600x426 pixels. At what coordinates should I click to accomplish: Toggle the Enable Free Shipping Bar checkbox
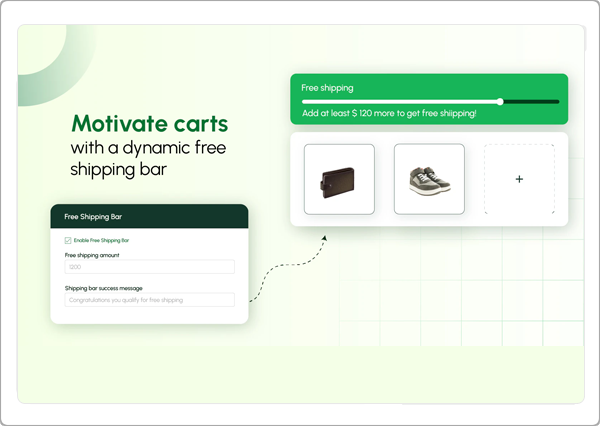pos(68,240)
